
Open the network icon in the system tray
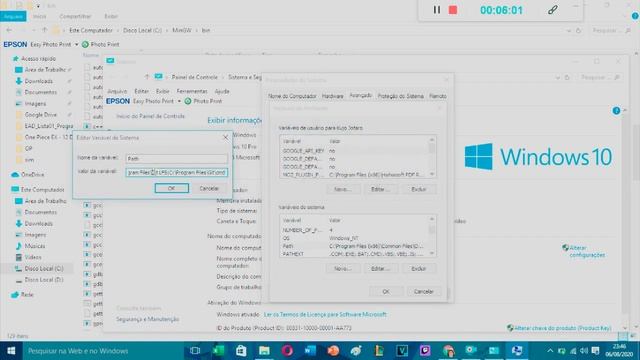[573, 351]
